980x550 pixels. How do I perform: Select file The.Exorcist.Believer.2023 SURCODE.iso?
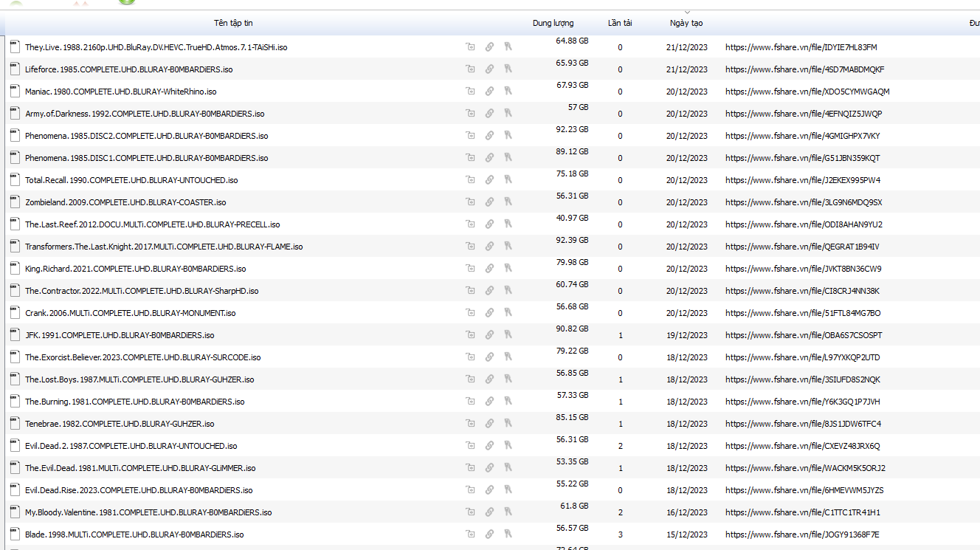pyautogui.click(x=143, y=357)
